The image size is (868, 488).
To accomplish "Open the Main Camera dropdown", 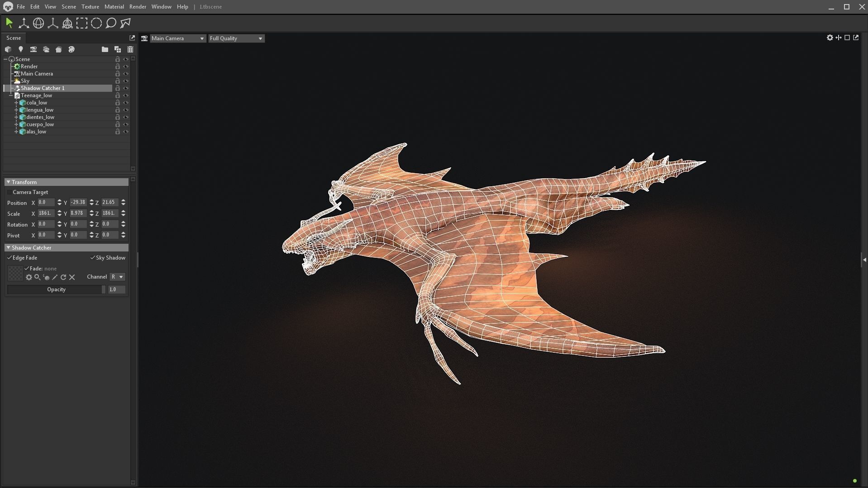I will point(178,38).
